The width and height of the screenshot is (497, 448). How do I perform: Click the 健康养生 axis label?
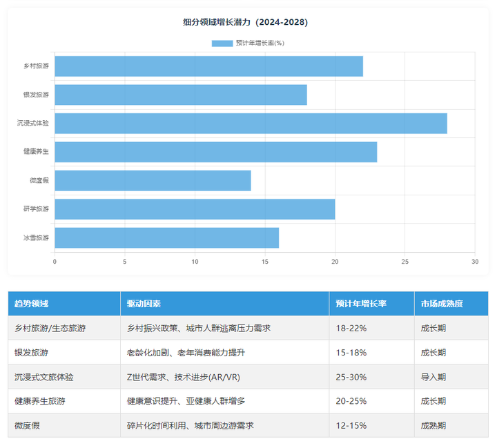pyautogui.click(x=36, y=152)
